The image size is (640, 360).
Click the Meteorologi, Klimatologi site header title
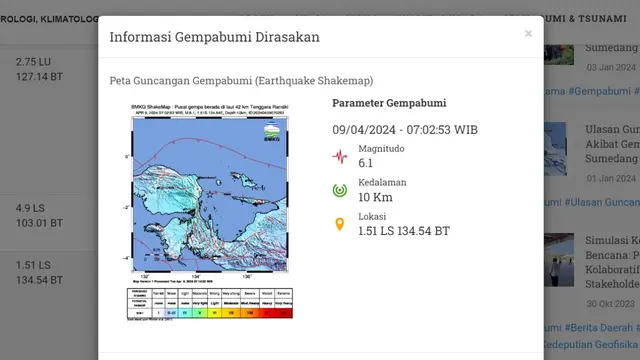pyautogui.click(x=49, y=19)
